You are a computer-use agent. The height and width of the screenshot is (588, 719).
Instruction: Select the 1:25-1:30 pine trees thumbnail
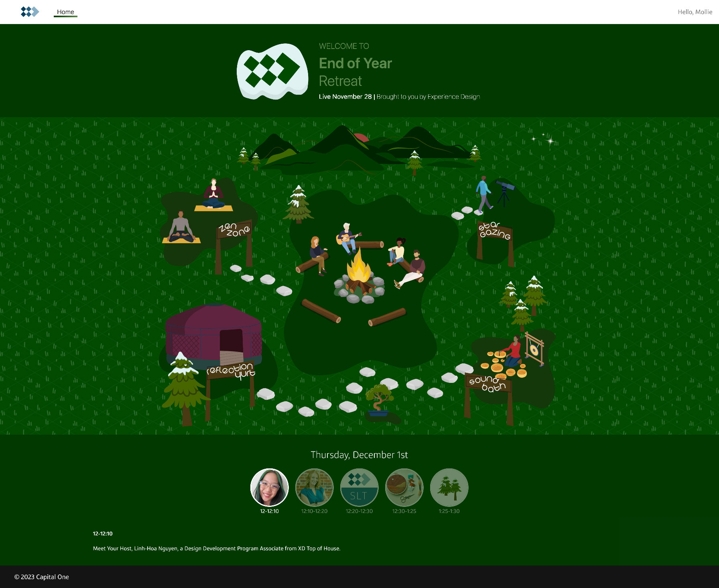point(449,487)
